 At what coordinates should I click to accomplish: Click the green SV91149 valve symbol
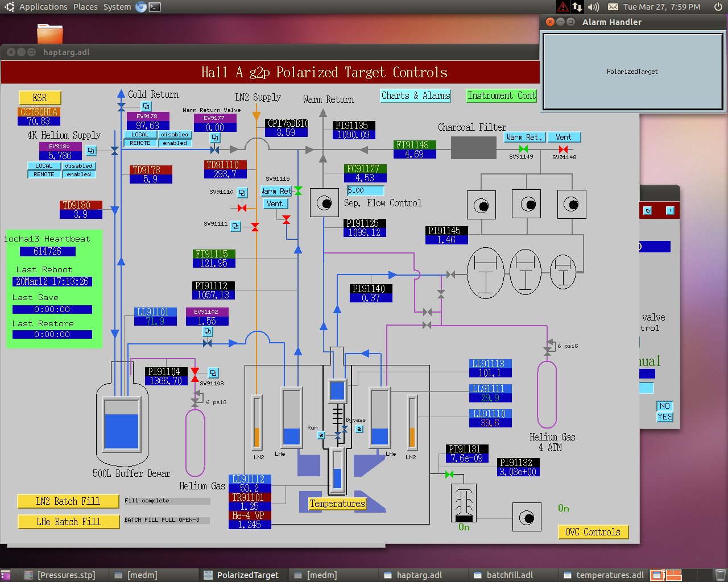click(x=523, y=149)
